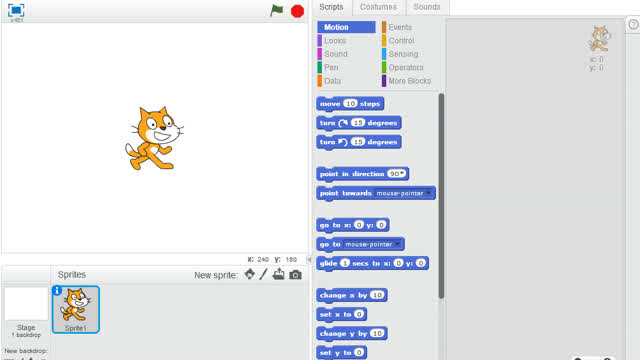Edit the y value in go to block
The width and height of the screenshot is (640, 360).
click(381, 225)
